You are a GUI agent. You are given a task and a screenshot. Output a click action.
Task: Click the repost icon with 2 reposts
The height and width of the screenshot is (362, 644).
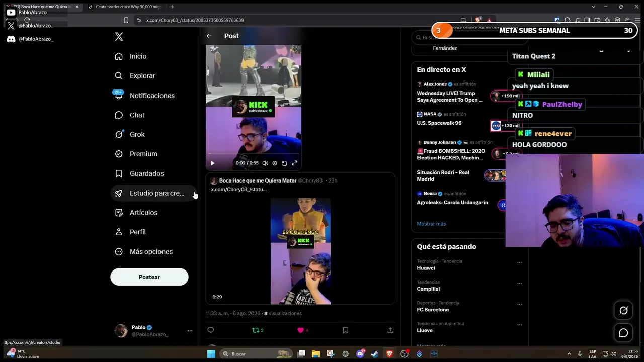[258, 330]
